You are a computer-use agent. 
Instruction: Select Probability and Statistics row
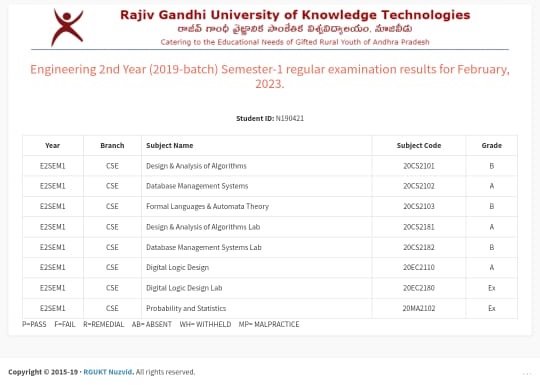(270, 308)
